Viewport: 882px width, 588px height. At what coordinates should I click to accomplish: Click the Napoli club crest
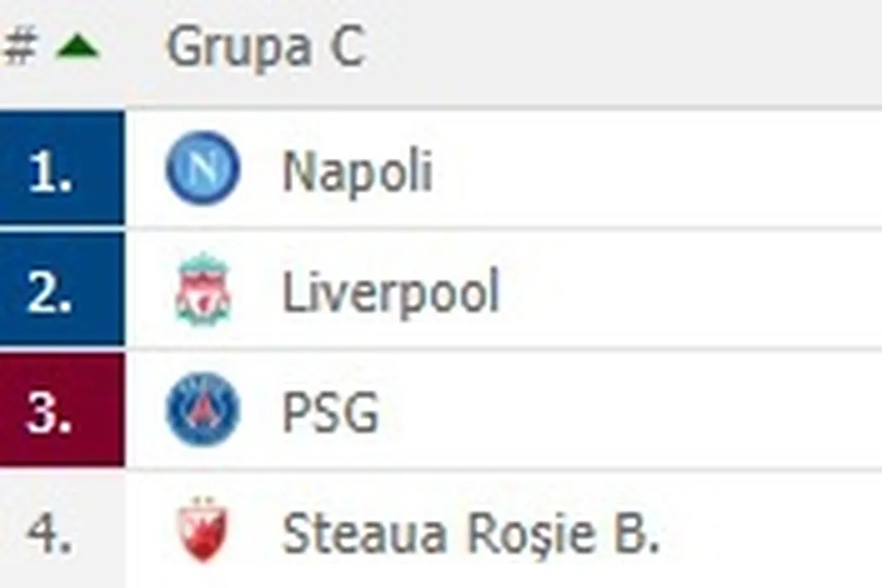202,169
